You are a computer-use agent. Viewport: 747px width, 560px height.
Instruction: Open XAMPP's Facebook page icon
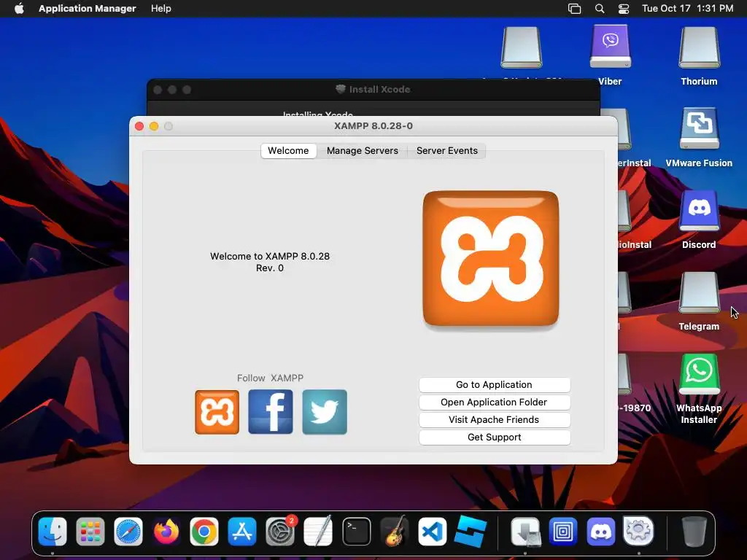tap(271, 412)
